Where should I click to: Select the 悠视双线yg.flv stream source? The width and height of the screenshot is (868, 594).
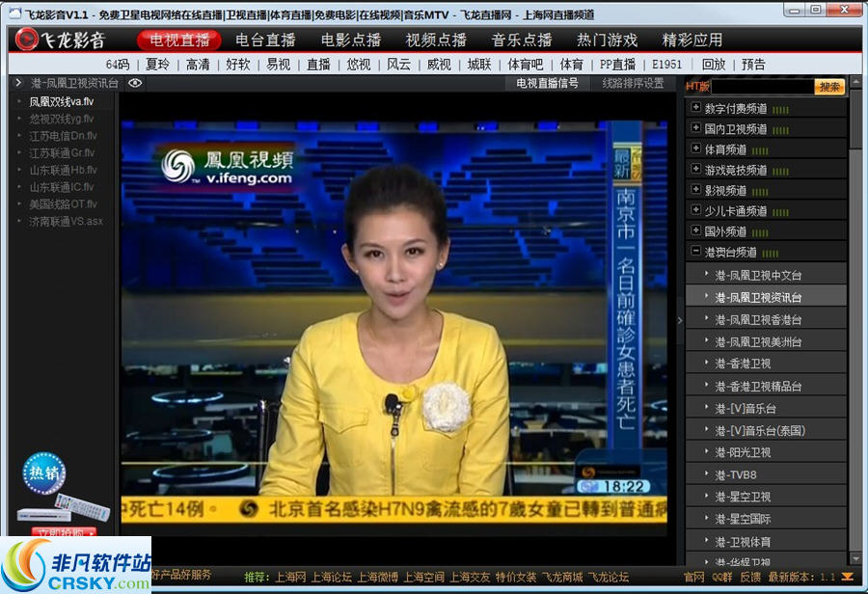point(62,119)
